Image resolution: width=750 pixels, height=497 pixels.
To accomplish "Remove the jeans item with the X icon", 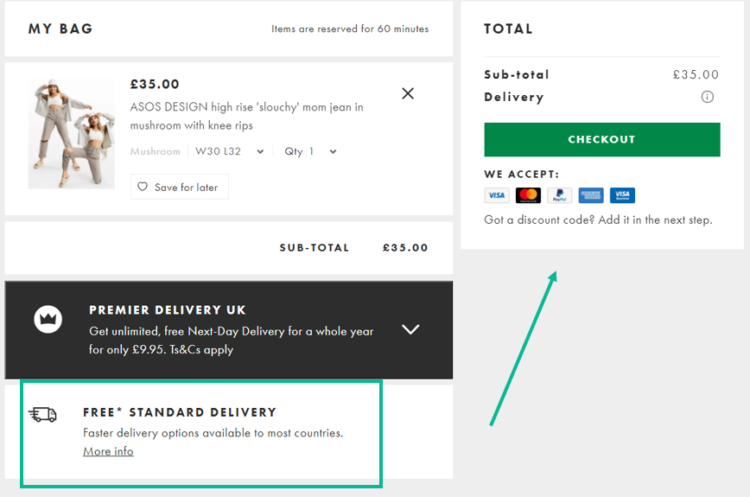I will coord(408,94).
